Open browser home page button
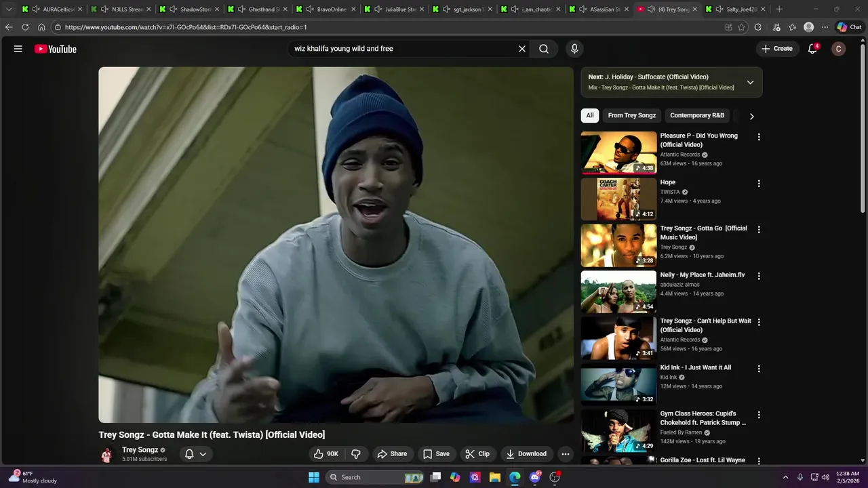 tap(41, 27)
